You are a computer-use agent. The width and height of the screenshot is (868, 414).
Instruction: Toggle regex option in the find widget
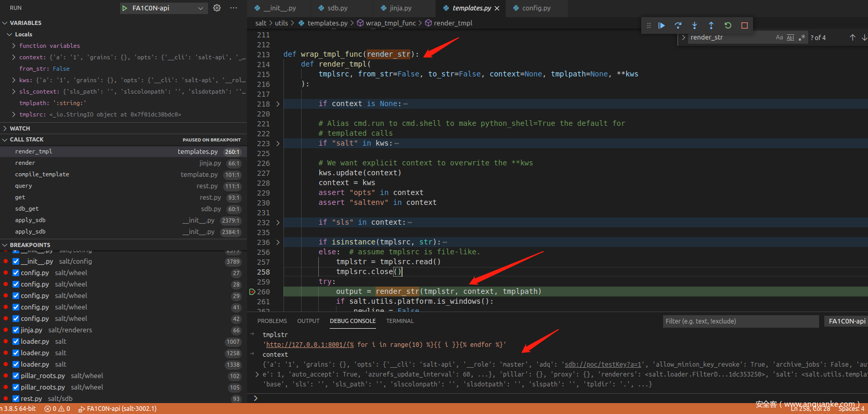[802, 37]
